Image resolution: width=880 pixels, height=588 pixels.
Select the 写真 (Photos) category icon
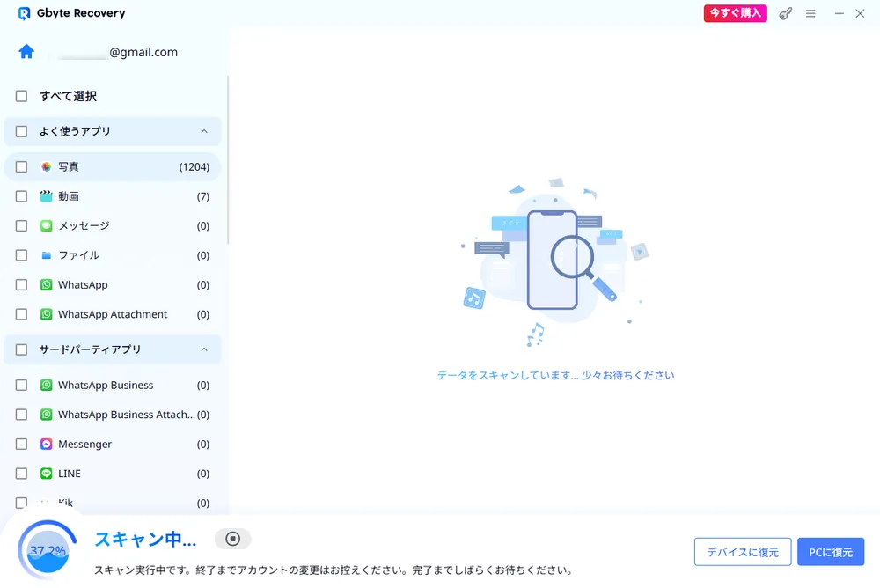point(46,166)
